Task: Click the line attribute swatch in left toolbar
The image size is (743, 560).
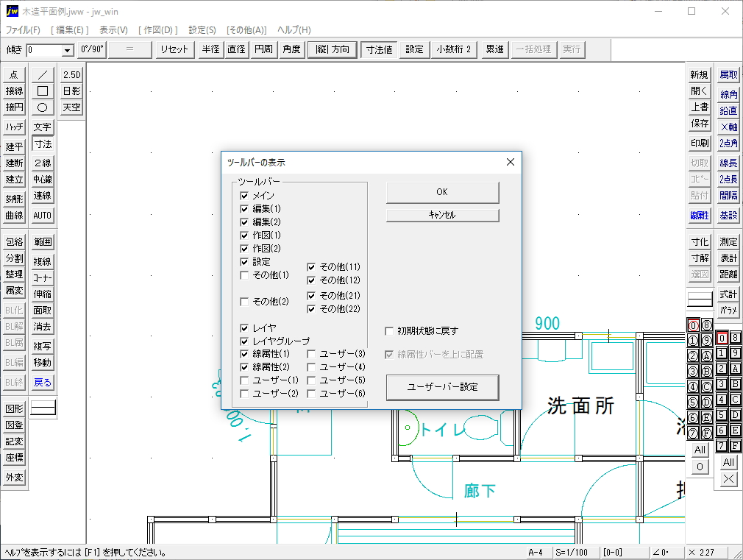Action: pyautogui.click(x=43, y=408)
